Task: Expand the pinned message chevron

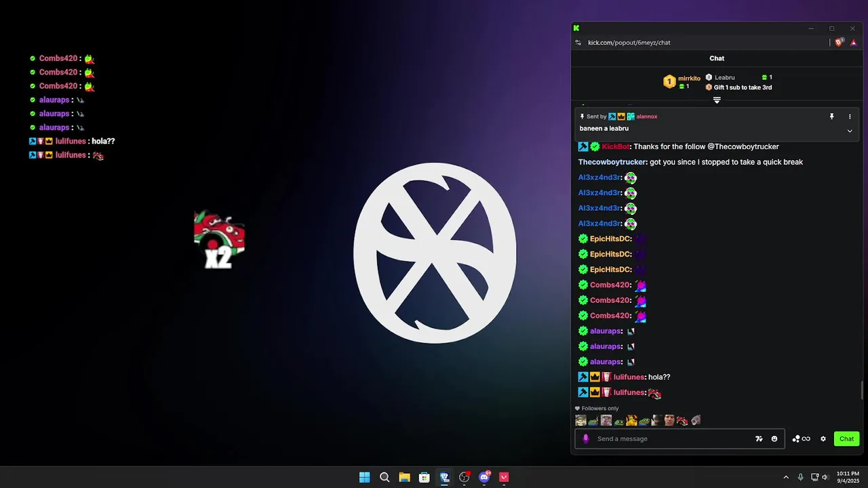Action: (850, 131)
